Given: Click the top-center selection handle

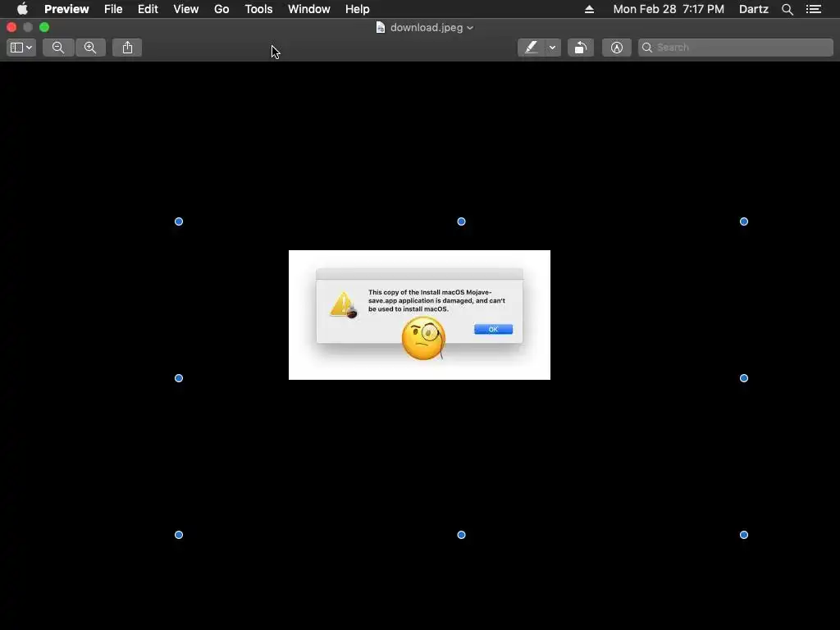Looking at the screenshot, I should (x=461, y=221).
